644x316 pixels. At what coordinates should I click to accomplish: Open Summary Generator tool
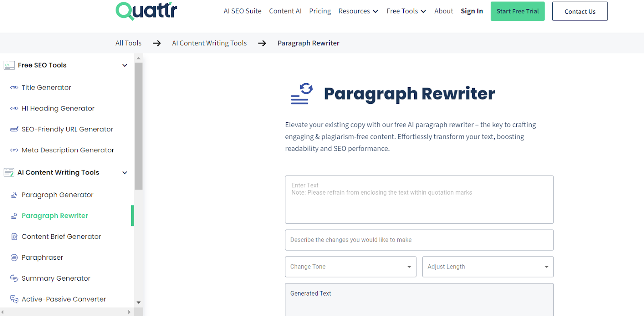[x=56, y=279]
